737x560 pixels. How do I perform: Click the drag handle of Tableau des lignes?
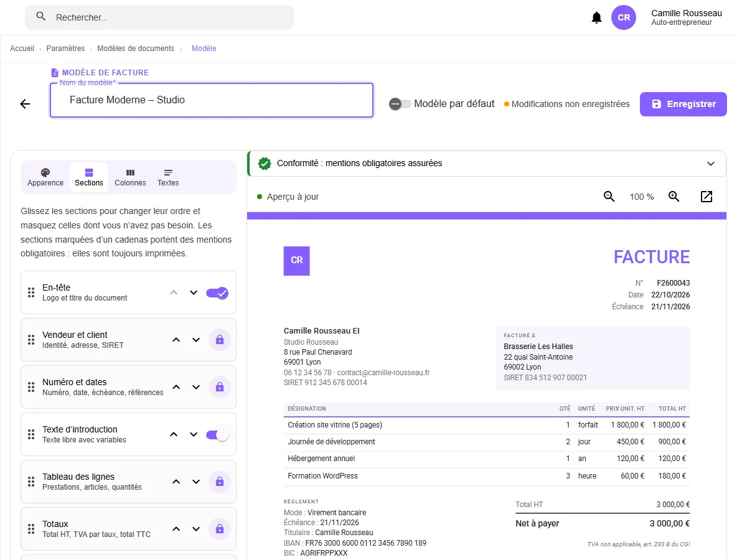coord(31,482)
